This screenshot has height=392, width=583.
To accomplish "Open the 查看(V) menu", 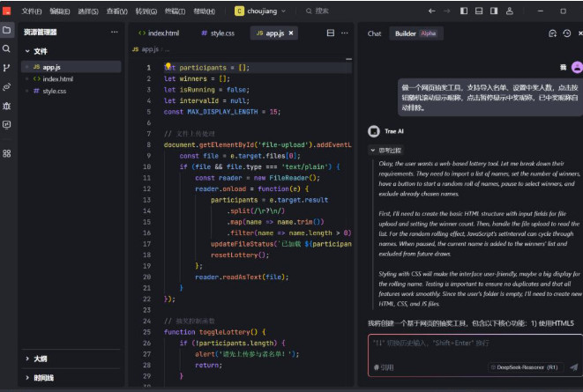I will [116, 11].
